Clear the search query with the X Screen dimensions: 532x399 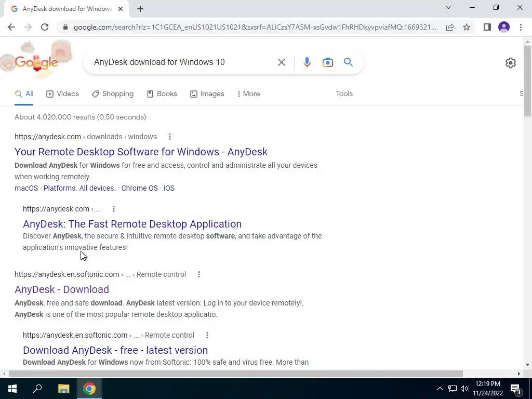click(281, 62)
